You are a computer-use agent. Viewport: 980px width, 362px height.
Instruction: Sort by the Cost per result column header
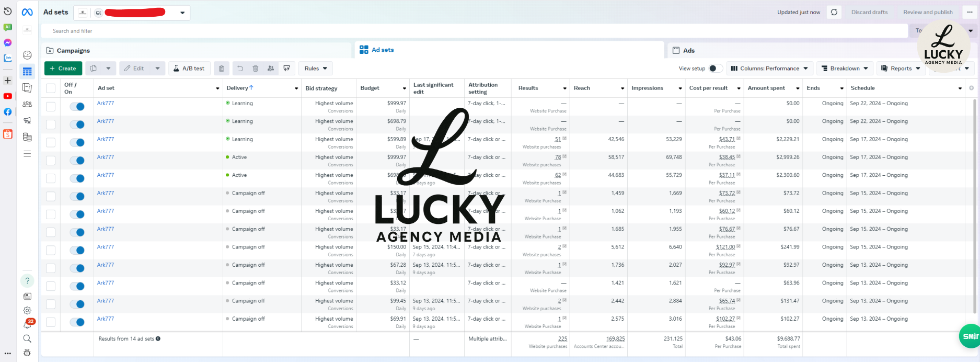708,88
